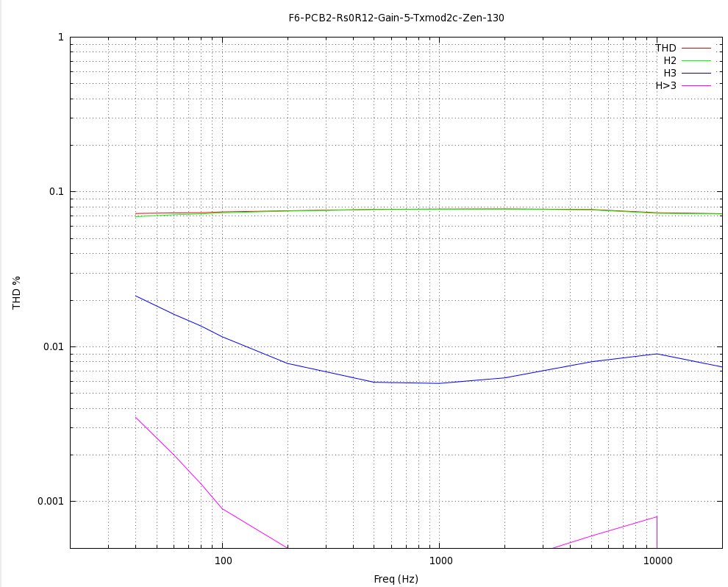Click the blue H3 curve near 1000 Hz

440,383
